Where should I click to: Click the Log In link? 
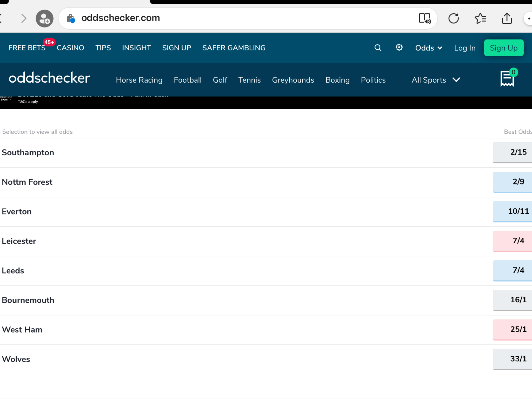point(465,48)
